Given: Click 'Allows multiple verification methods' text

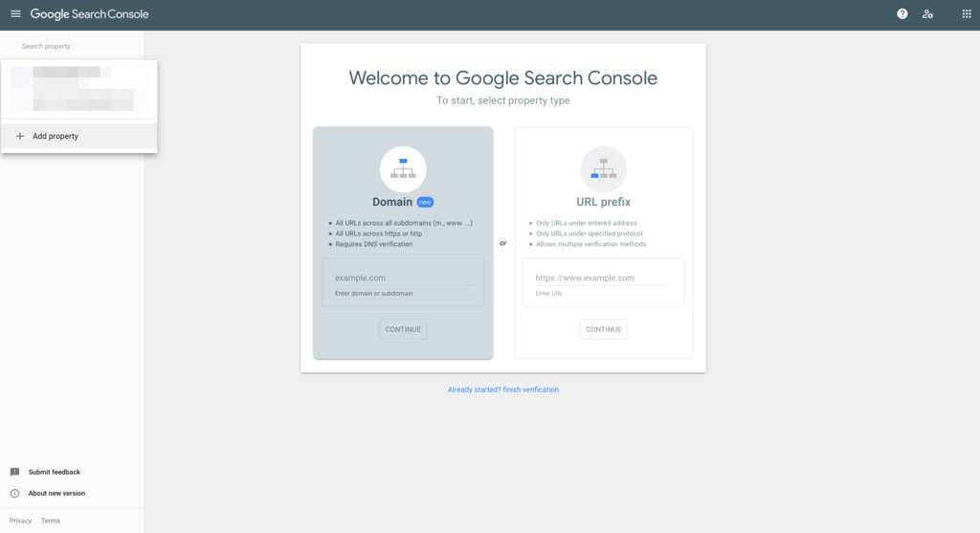Looking at the screenshot, I should [x=591, y=244].
